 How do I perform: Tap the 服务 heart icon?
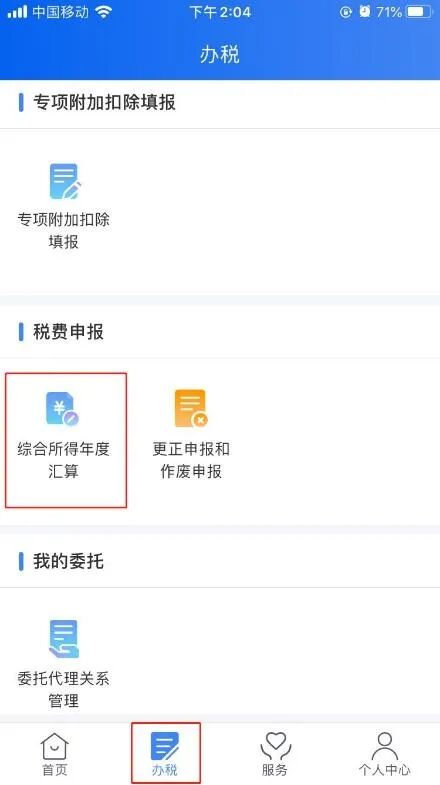coord(275,746)
